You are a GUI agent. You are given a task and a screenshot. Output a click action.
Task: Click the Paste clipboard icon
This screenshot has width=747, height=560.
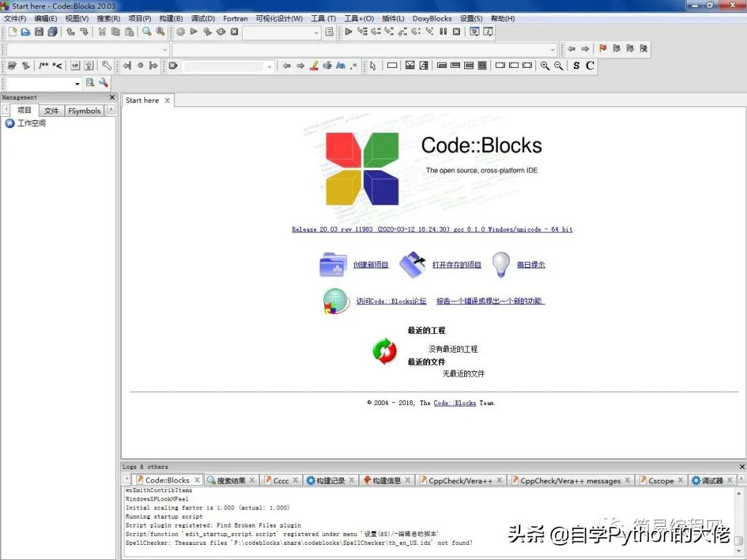coord(129,31)
